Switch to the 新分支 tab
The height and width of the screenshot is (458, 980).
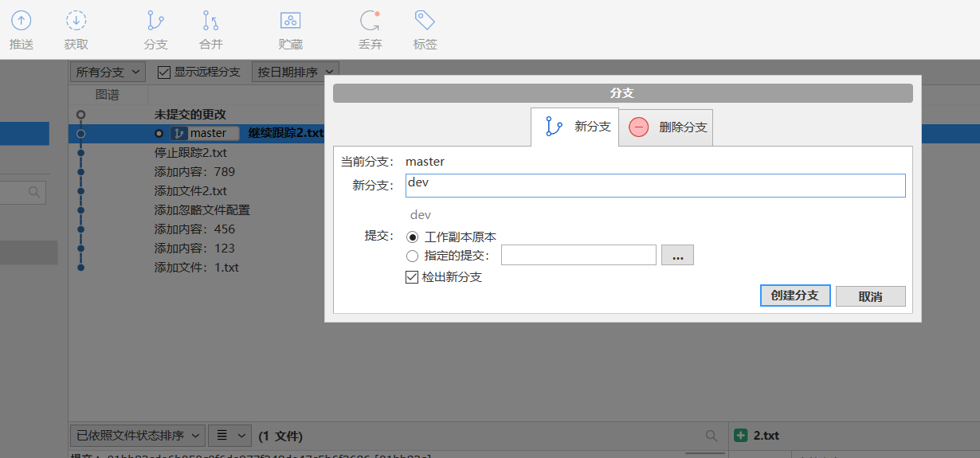pos(574,127)
